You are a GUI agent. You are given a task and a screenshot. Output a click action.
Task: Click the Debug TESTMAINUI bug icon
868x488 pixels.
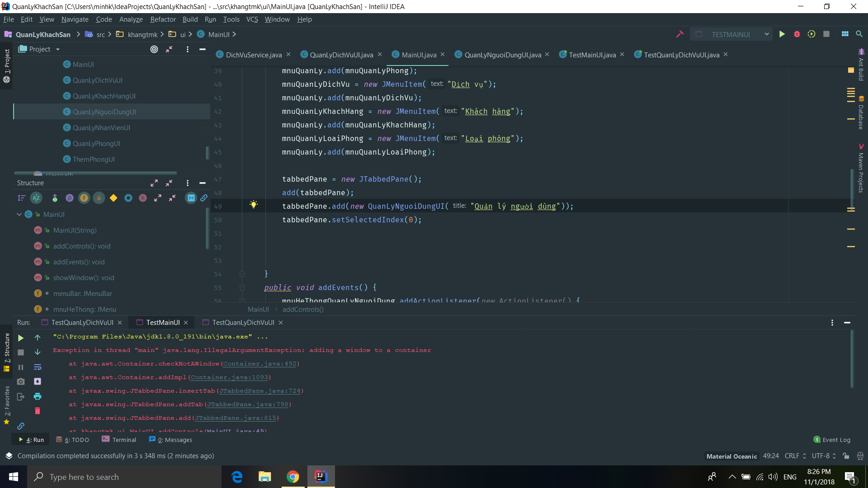coord(797,34)
